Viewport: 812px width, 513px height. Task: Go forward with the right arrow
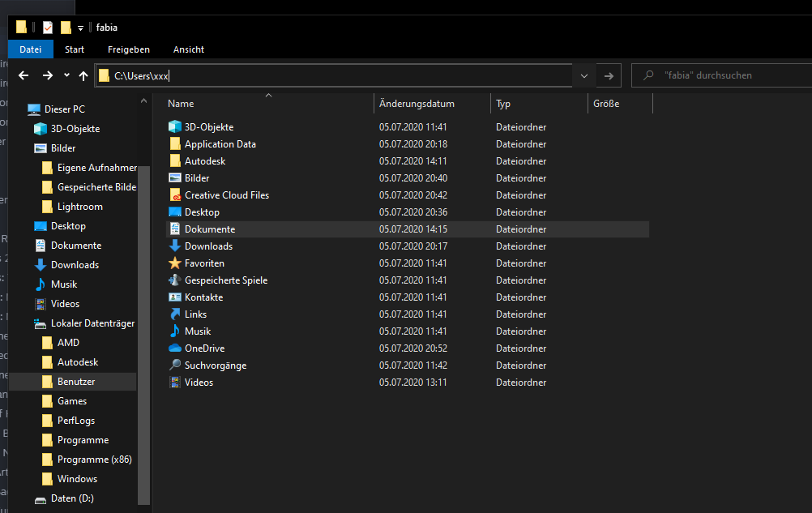[x=48, y=75]
